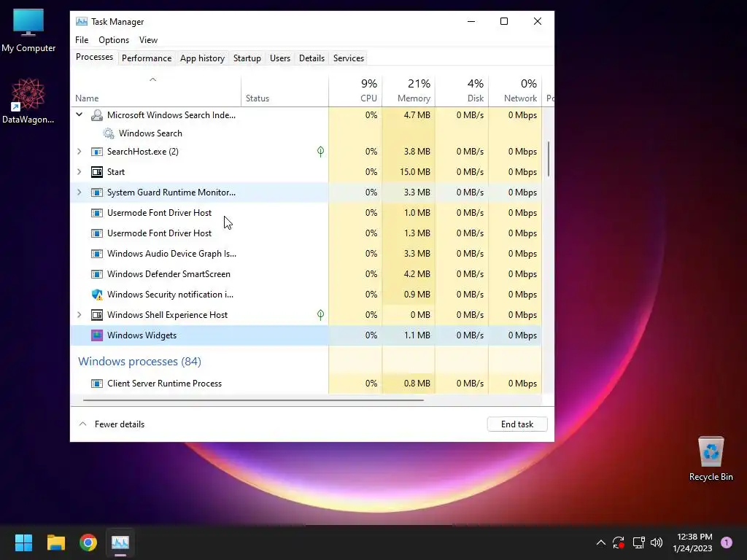Open the Windows Start button on taskbar
747x560 pixels.
23,542
